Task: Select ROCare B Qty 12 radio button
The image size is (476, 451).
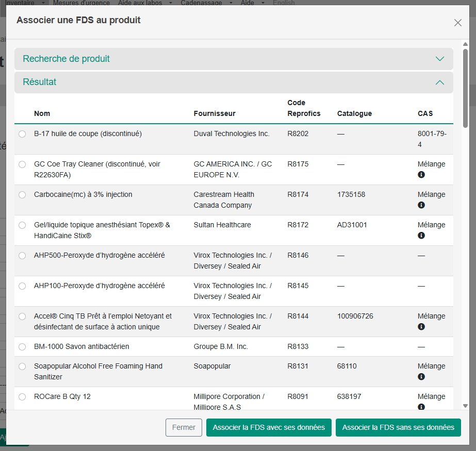Action: coord(22,397)
